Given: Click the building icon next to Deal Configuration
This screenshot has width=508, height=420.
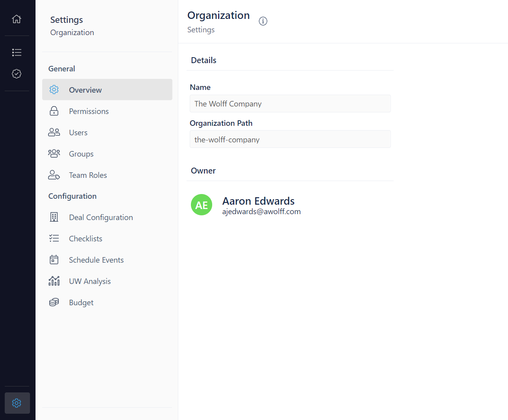Looking at the screenshot, I should (x=54, y=217).
